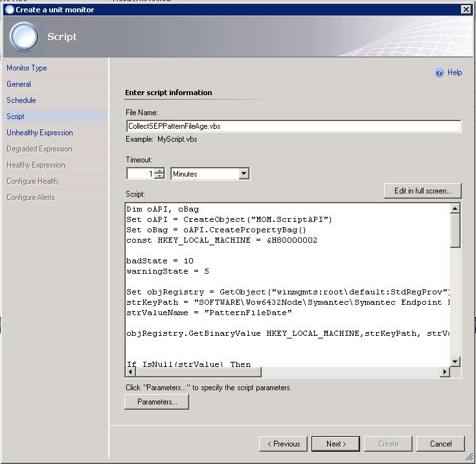Viewport: 476px width, 464px height.
Task: Click the script horizontal scrollbar thumb
Action: coord(199,372)
